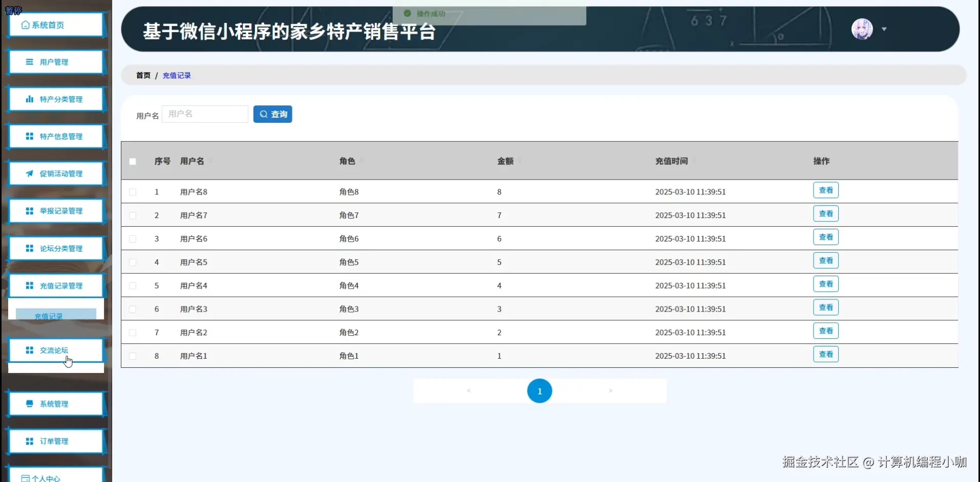980x482 pixels.
Task: Click inside the 用户名 search input field
Action: point(204,114)
